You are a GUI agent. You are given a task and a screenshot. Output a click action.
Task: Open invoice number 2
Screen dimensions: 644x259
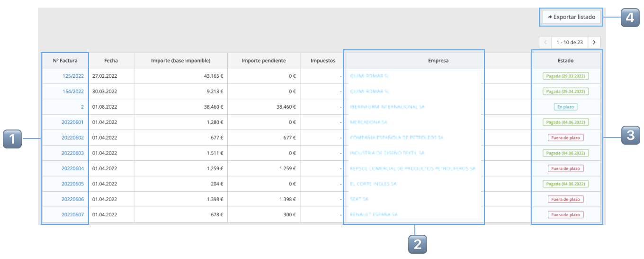(x=82, y=107)
